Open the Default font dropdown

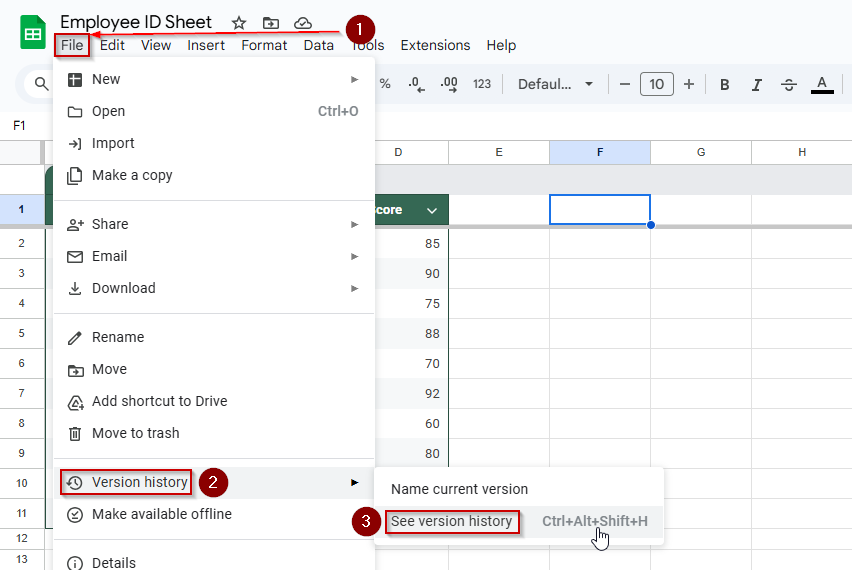click(555, 84)
